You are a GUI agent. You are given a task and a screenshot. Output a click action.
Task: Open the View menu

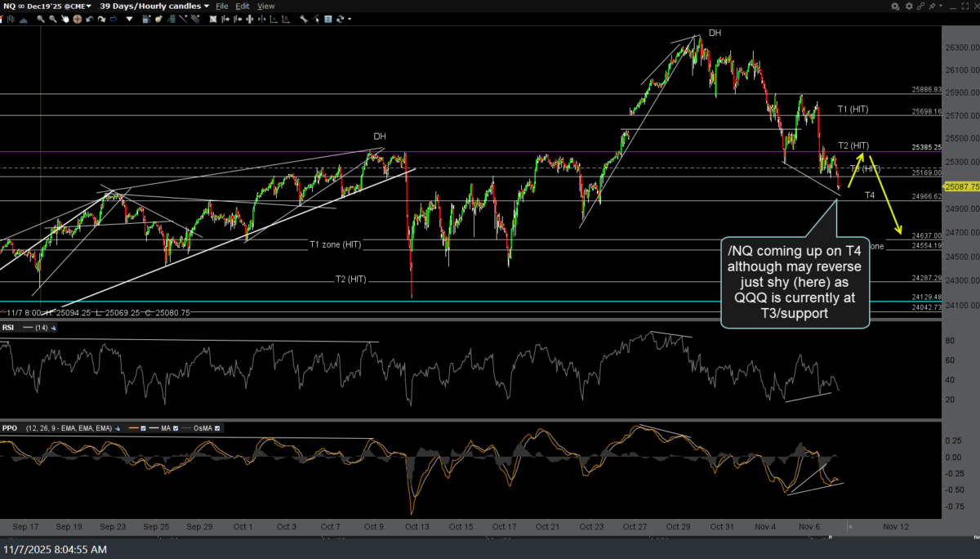(x=266, y=6)
